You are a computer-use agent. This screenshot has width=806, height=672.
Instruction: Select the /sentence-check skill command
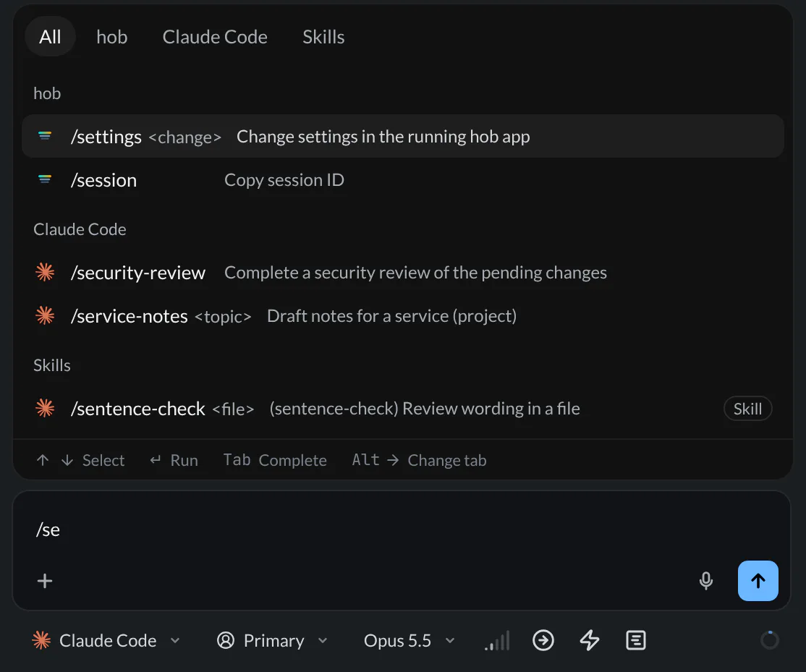(402, 409)
